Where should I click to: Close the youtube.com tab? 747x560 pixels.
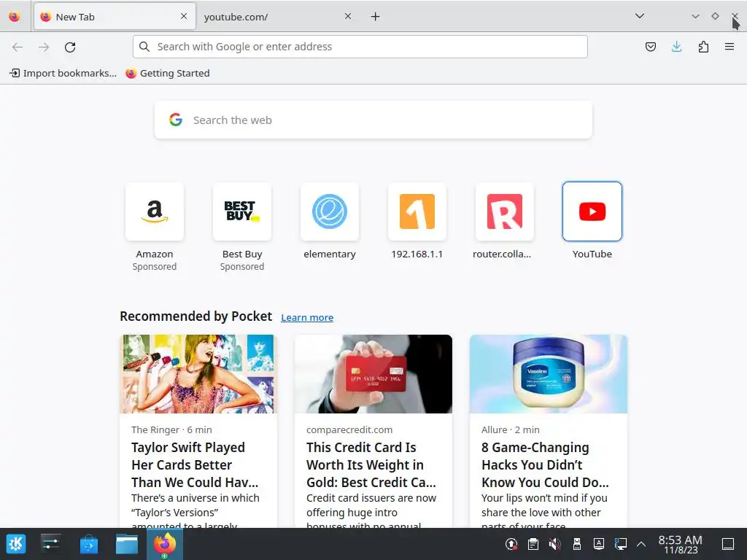point(348,16)
